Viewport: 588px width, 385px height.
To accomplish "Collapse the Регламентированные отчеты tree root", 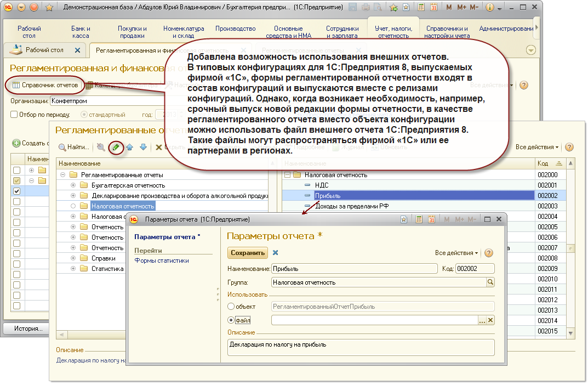I will [62, 175].
